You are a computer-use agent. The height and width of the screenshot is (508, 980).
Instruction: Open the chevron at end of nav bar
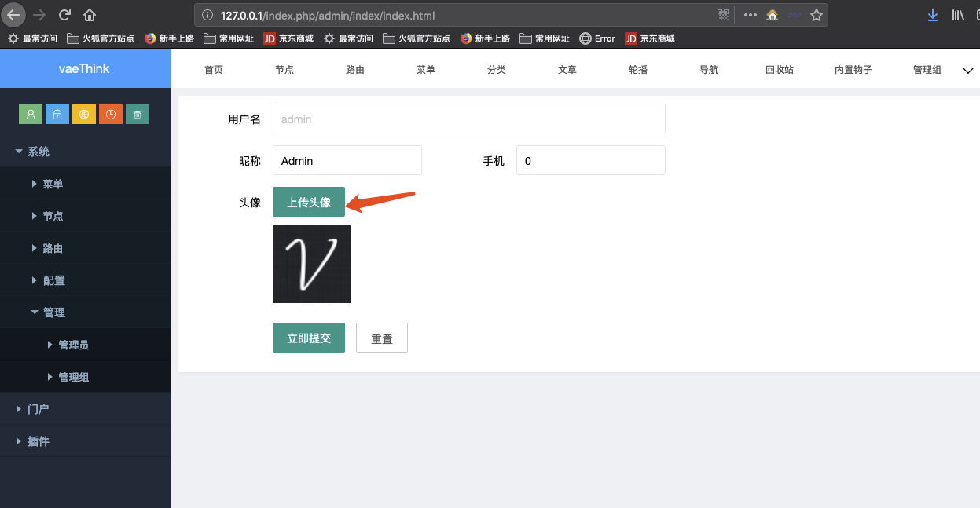click(968, 69)
